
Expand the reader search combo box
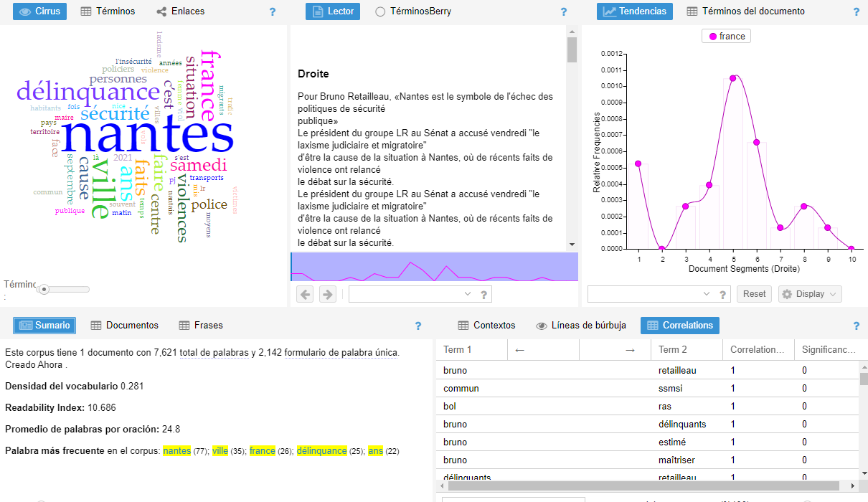(x=468, y=294)
